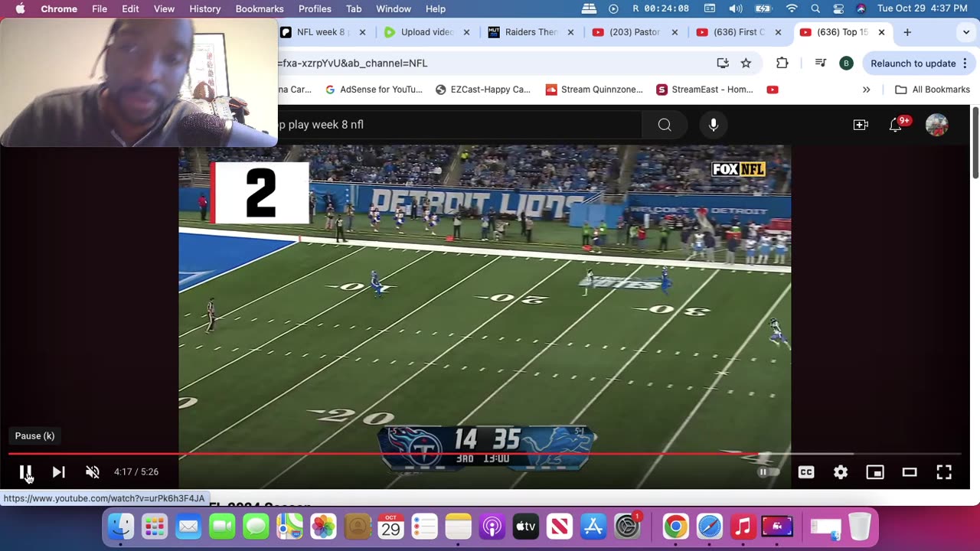Open the 'StreamEast - Hom...' bookmark
Viewport: 980px width, 551px height.
pos(704,90)
